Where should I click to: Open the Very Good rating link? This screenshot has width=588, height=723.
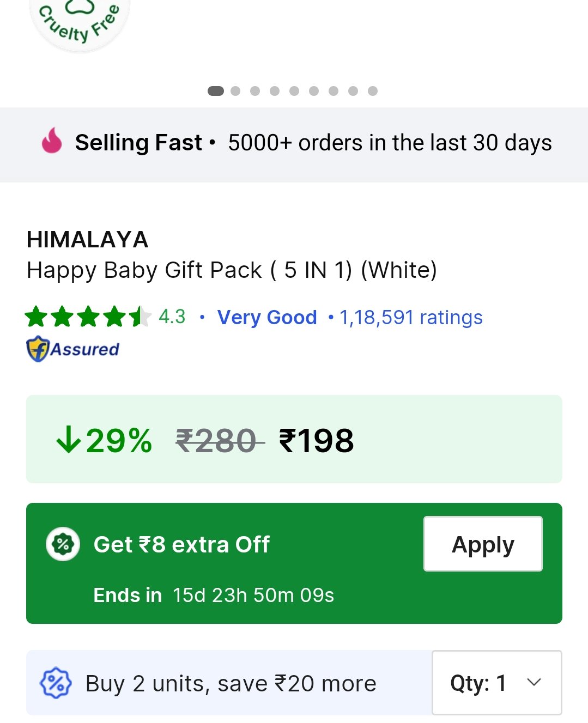[267, 317]
